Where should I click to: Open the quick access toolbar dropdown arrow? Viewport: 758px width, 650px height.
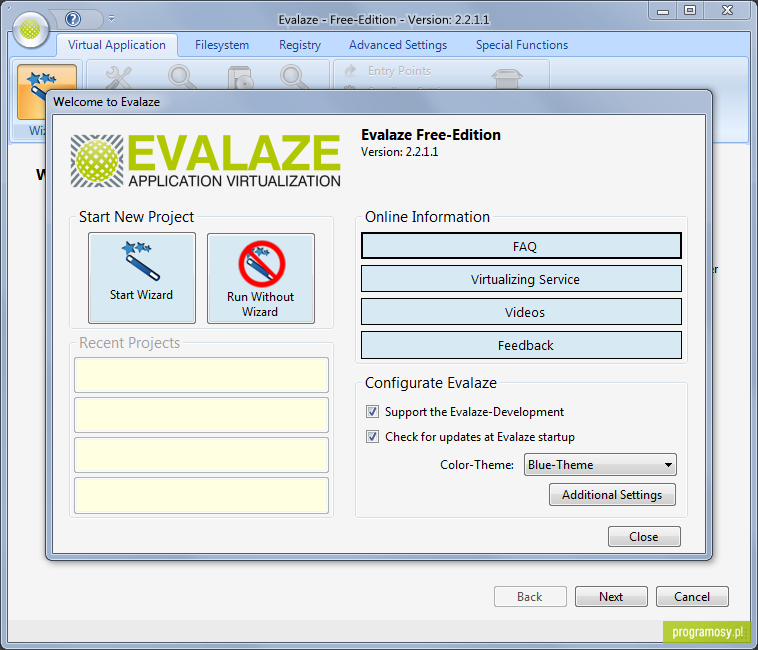click(x=111, y=19)
